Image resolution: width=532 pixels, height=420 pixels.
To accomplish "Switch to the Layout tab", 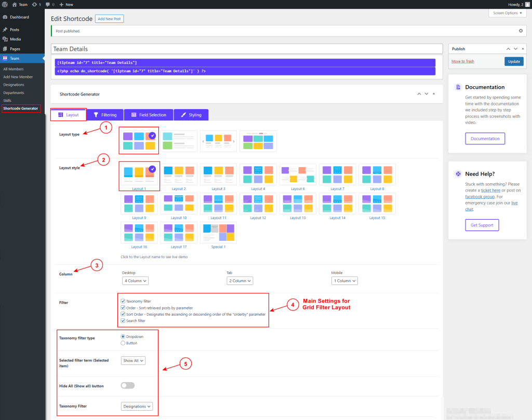I will pyautogui.click(x=69, y=115).
